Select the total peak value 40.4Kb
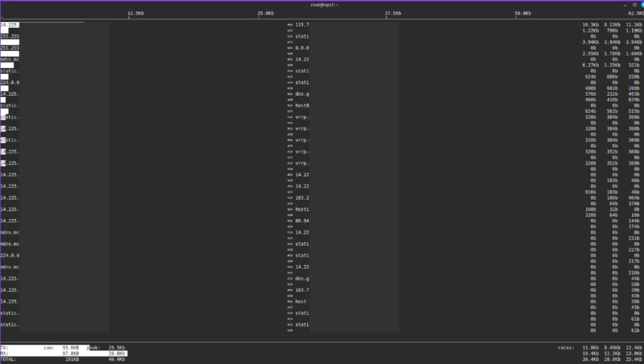Image resolution: width=644 pixels, height=364 pixels. click(x=116, y=359)
